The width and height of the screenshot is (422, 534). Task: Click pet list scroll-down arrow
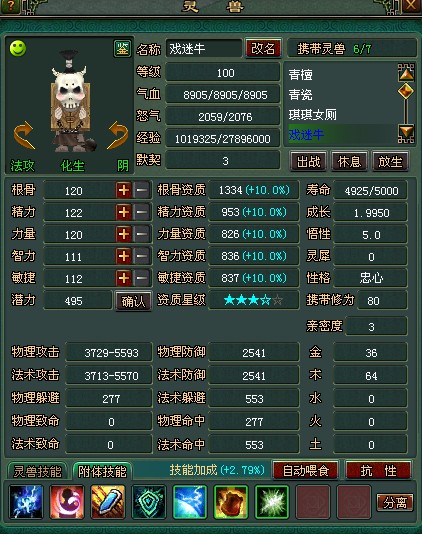coord(406,134)
